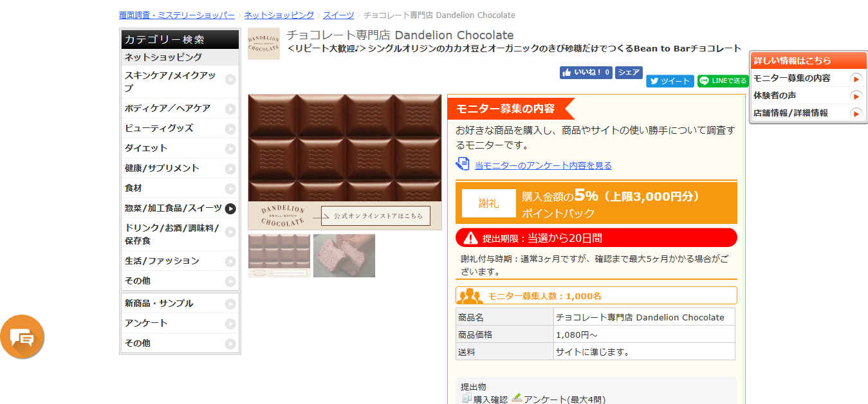Open 当モニターのアンケート内容を見る link
Viewport: 868px width, 404px height.
[x=543, y=165]
